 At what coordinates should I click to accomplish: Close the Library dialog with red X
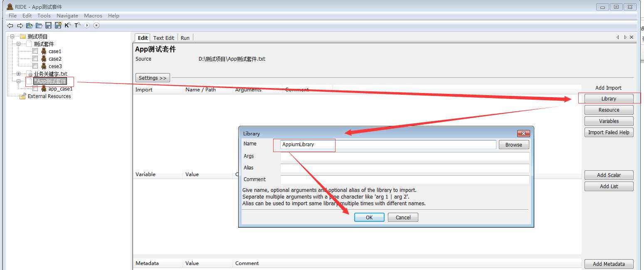tap(523, 134)
